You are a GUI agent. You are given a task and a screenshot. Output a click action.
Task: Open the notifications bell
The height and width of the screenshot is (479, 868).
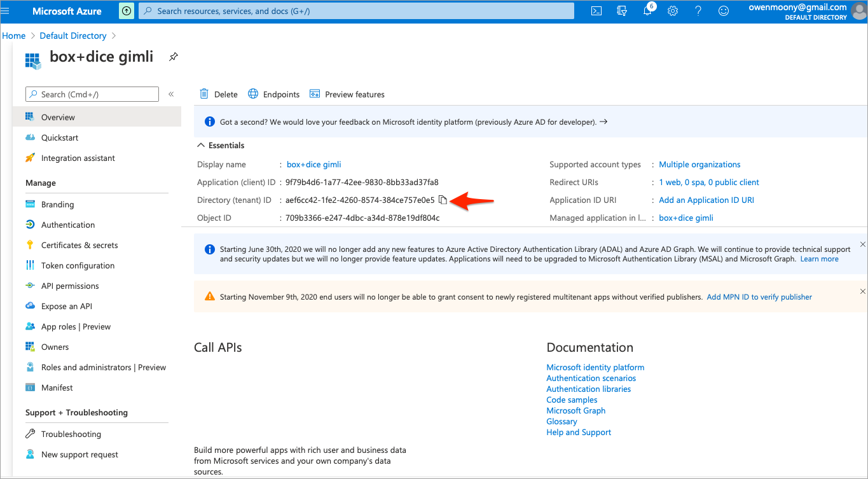(647, 11)
